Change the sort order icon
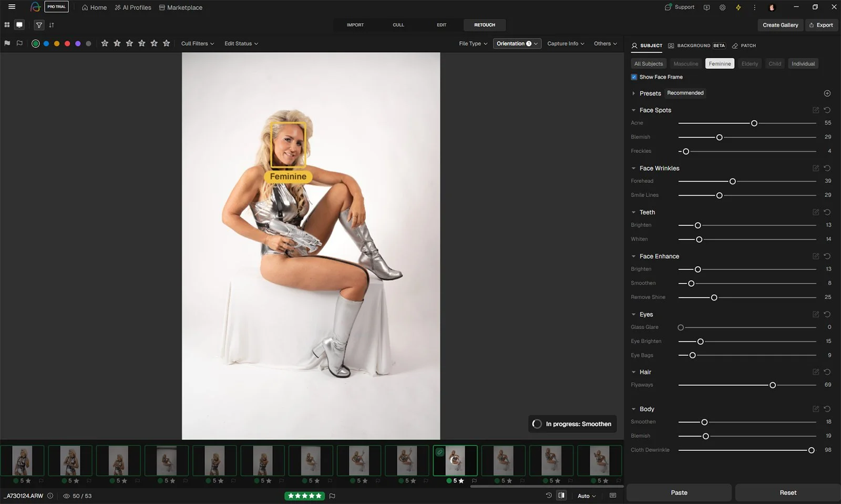Viewport: 841px width, 504px height. point(52,25)
